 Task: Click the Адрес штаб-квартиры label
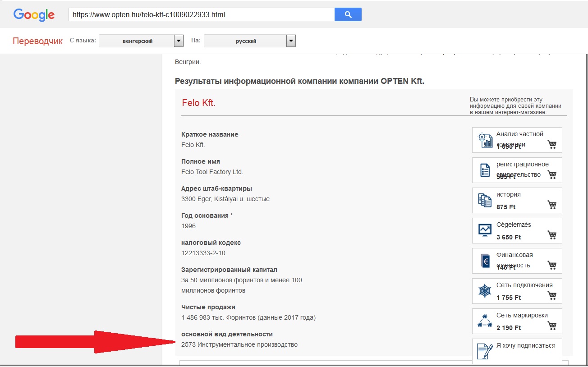click(x=216, y=188)
